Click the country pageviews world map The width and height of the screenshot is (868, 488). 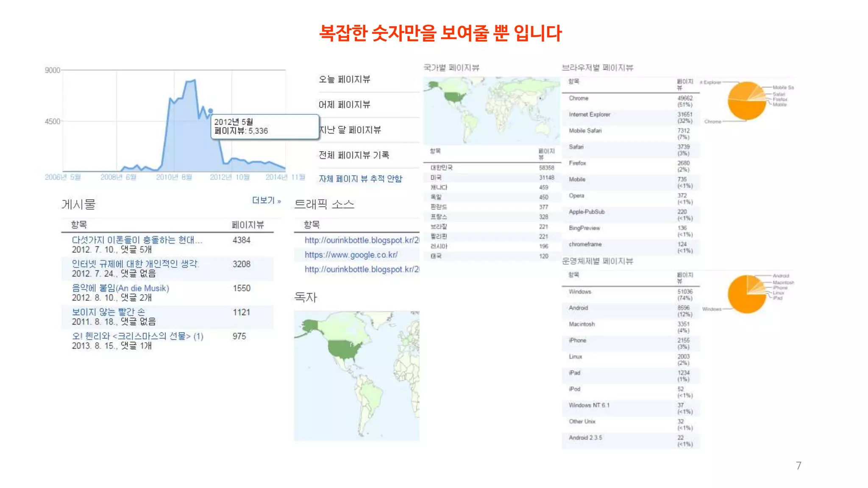coord(492,111)
